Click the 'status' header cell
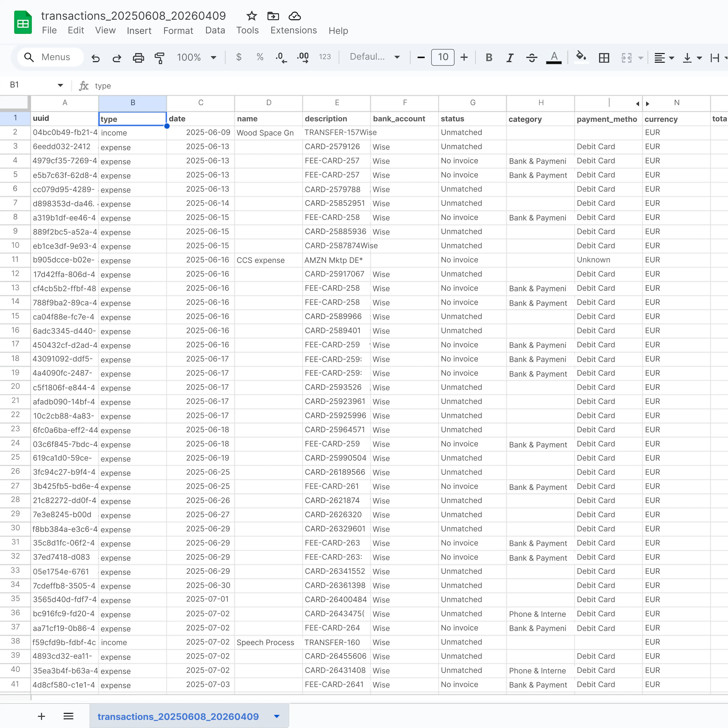 point(473,119)
